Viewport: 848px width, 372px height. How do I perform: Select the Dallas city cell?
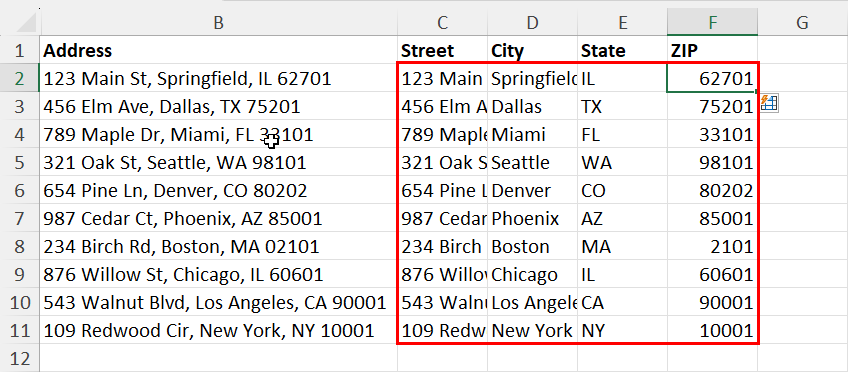click(533, 107)
